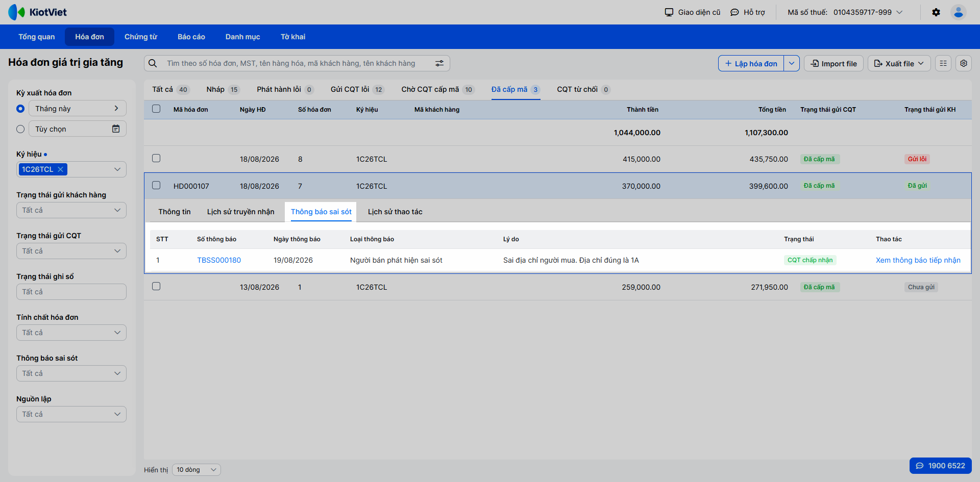The width and height of the screenshot is (980, 482).
Task: Open notice link TBSS000180
Action: point(219,260)
